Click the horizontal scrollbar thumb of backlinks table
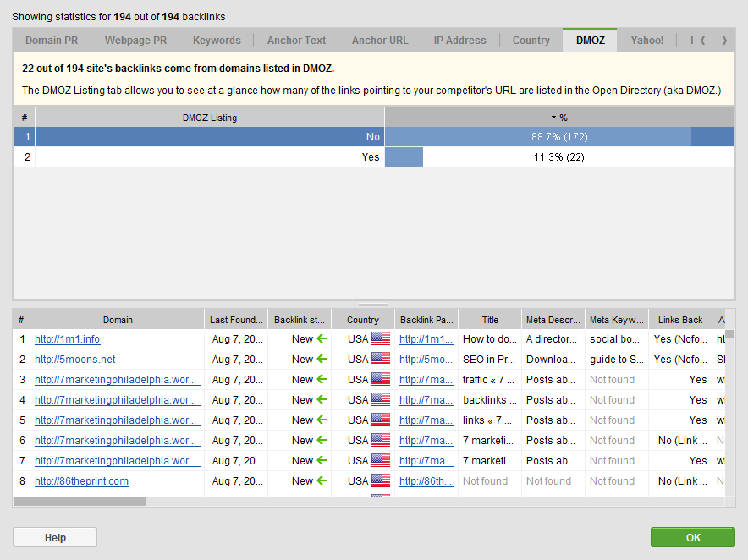 80,502
